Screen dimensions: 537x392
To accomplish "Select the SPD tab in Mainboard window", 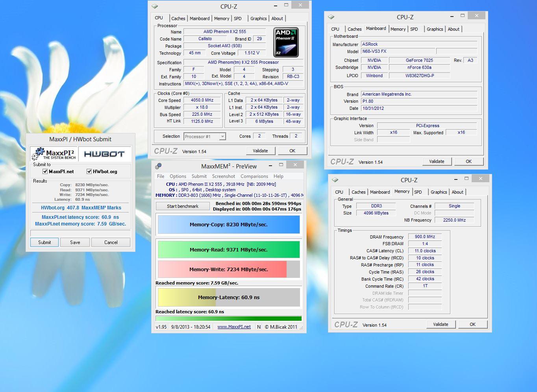I will [x=414, y=29].
